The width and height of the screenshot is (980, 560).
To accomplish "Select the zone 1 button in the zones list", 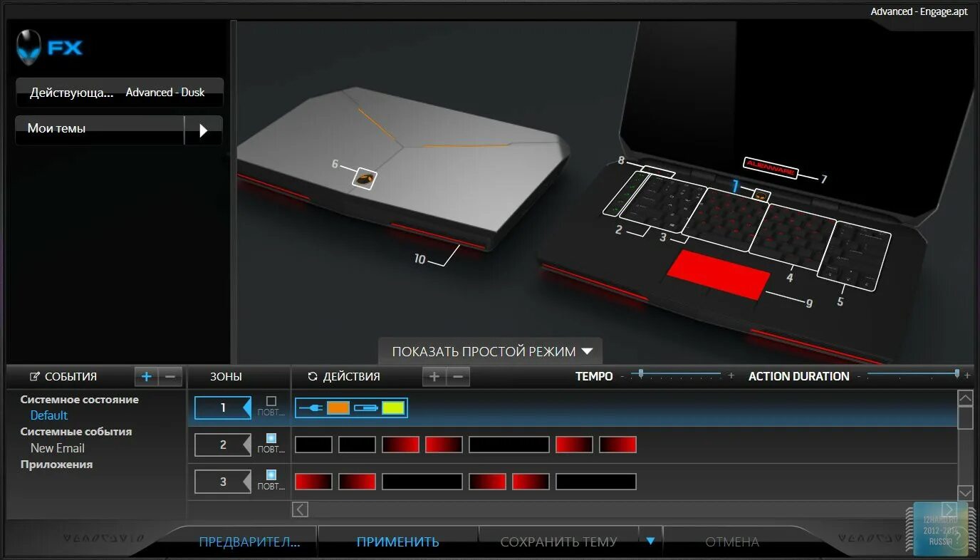I will click(x=223, y=408).
